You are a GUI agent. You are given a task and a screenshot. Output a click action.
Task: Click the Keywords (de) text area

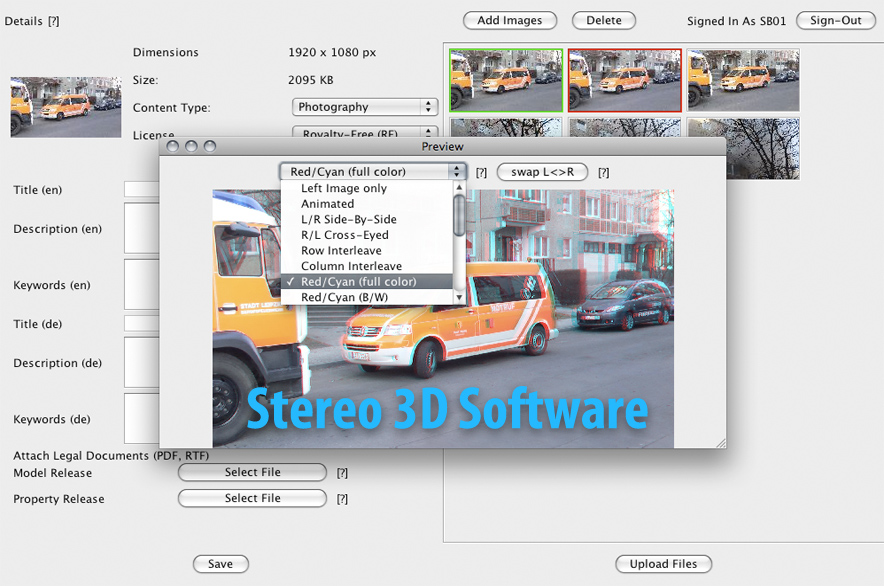[142, 418]
